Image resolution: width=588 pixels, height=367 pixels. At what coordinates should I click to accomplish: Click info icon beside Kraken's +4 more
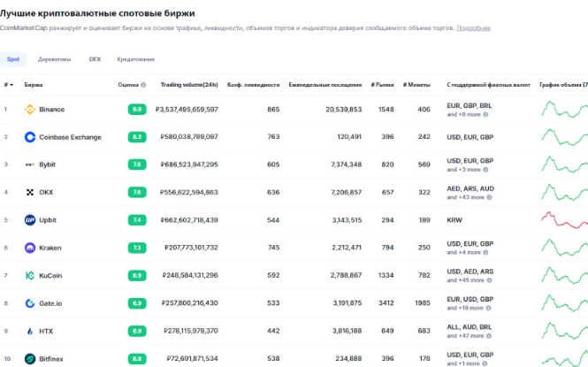485,253
